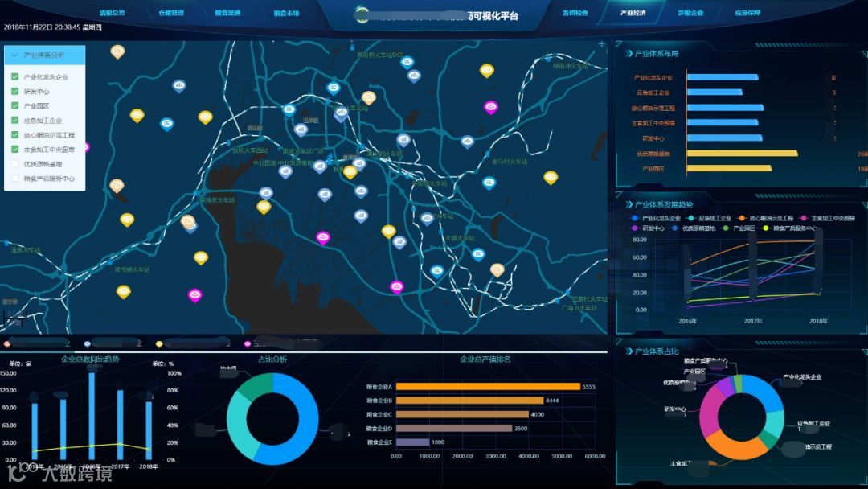Disable the 应急加工企业 layer checkbox
Image resolution: width=868 pixels, height=489 pixels.
click(15, 120)
